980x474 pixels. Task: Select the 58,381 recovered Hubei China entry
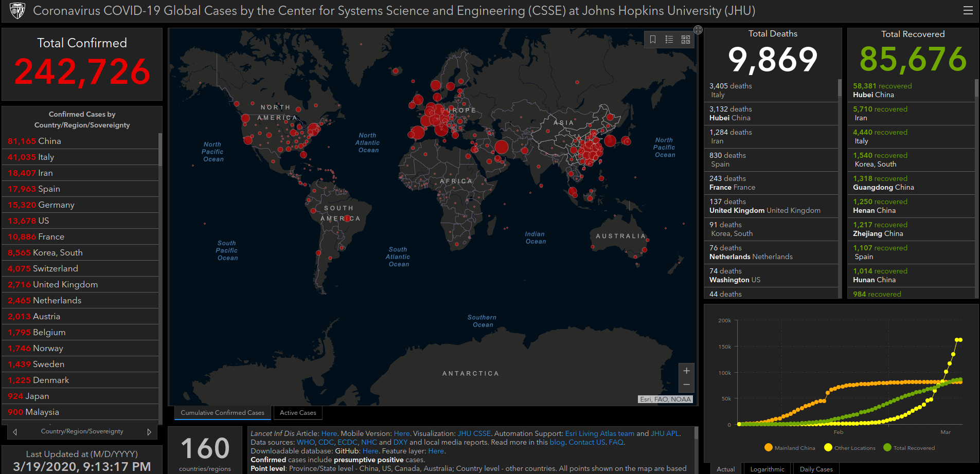(911, 90)
